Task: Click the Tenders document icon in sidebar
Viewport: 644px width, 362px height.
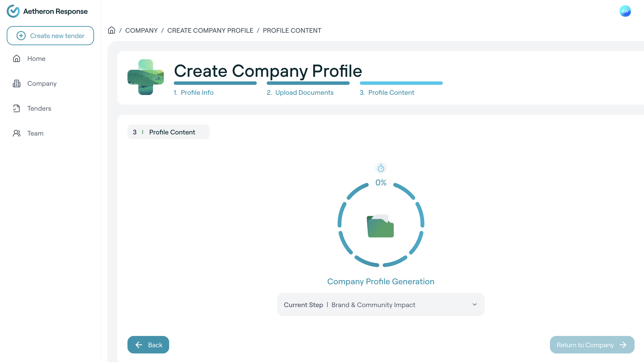Action: coord(17,108)
